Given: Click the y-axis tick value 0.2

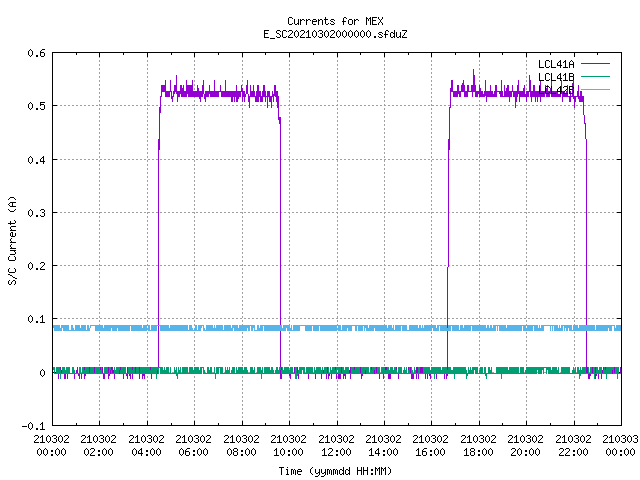Looking at the screenshot, I should (36, 266).
